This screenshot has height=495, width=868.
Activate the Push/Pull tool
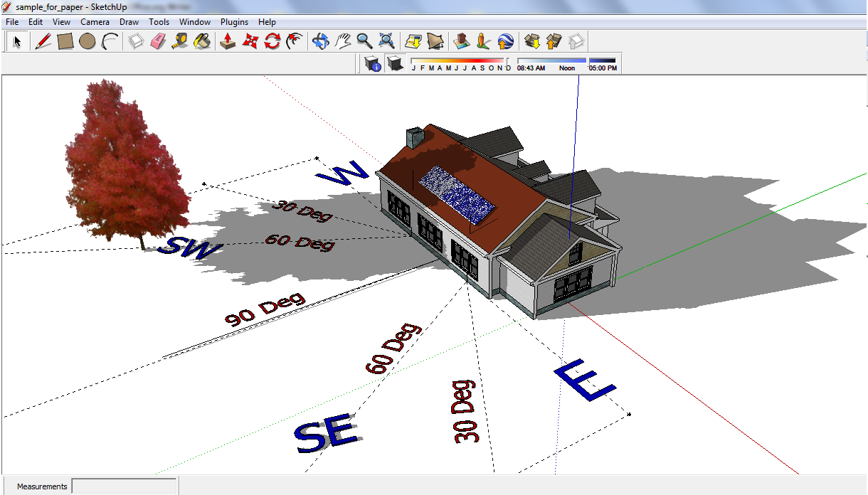click(228, 41)
